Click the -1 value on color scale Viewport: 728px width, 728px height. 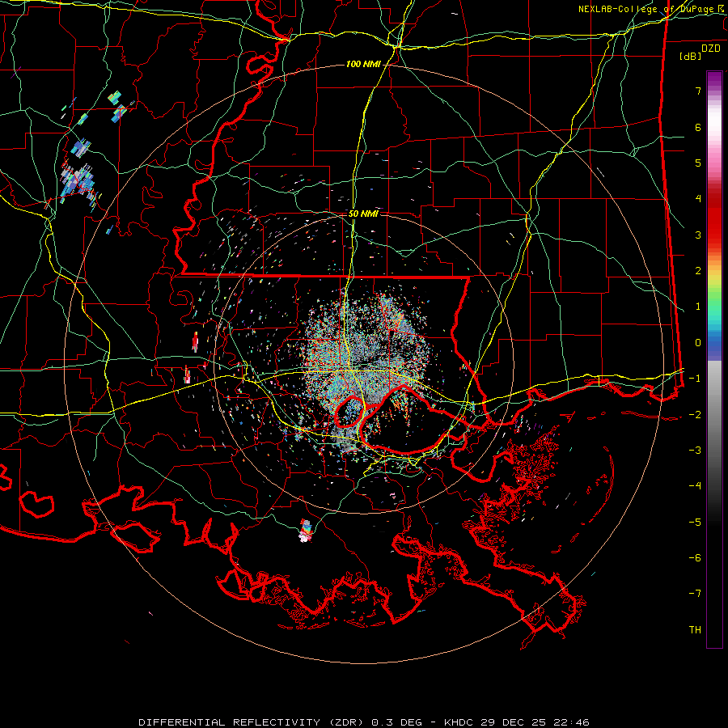coord(695,379)
